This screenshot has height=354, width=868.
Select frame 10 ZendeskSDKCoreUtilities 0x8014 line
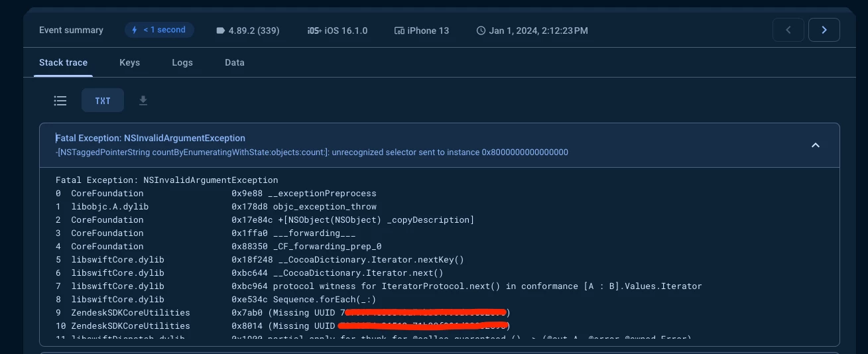point(283,326)
